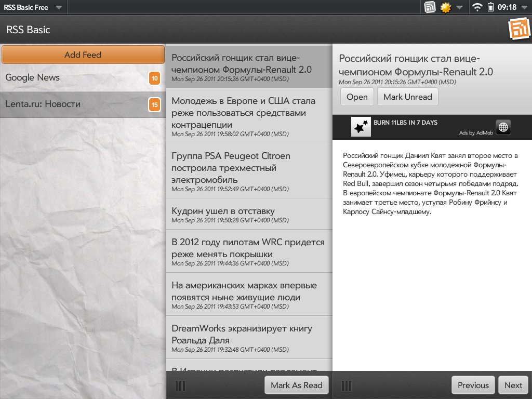The height and width of the screenshot is (399, 532).
Task: Click Mark As Read button
Action: (x=296, y=385)
